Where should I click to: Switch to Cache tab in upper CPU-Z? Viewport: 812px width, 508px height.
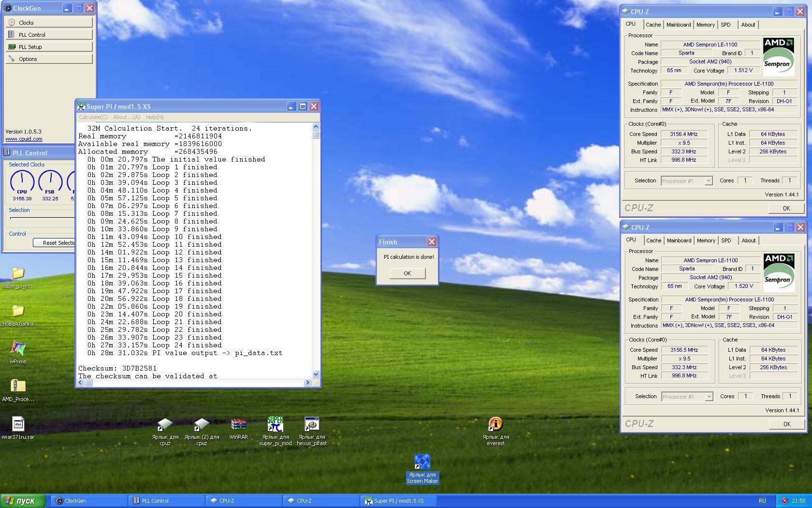tap(653, 25)
